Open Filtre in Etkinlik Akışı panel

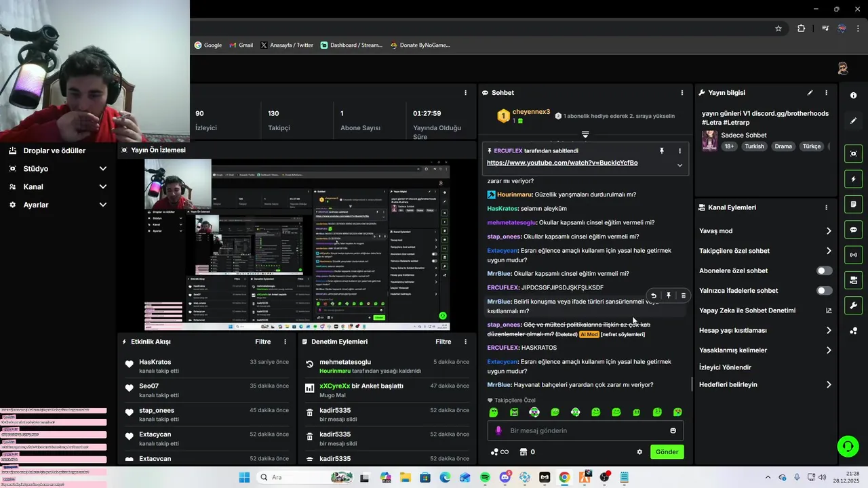[x=263, y=342]
